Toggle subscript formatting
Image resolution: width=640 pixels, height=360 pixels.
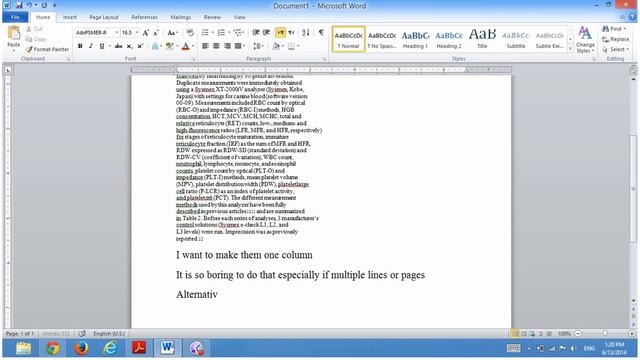(129, 46)
